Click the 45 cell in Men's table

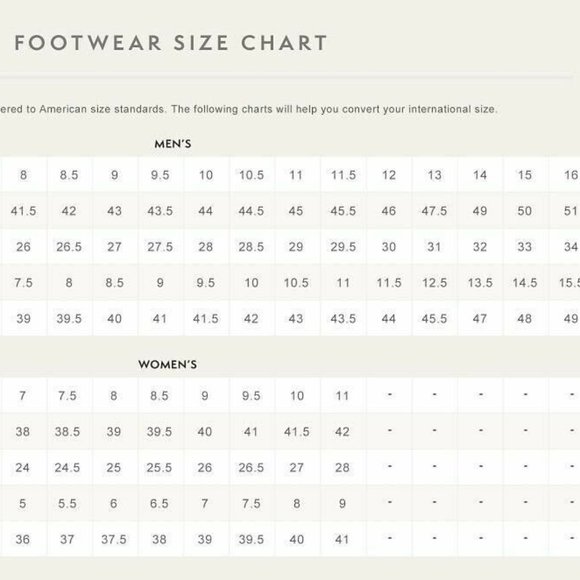tap(296, 210)
